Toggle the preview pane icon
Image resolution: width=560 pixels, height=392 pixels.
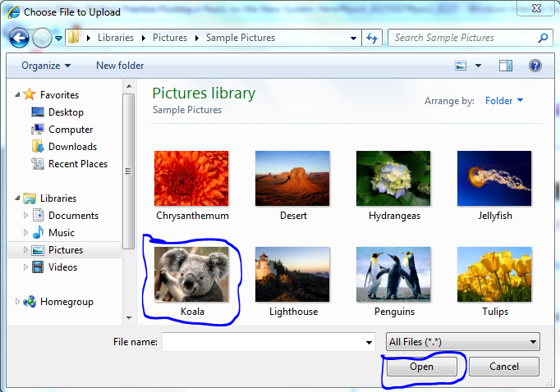[506, 66]
